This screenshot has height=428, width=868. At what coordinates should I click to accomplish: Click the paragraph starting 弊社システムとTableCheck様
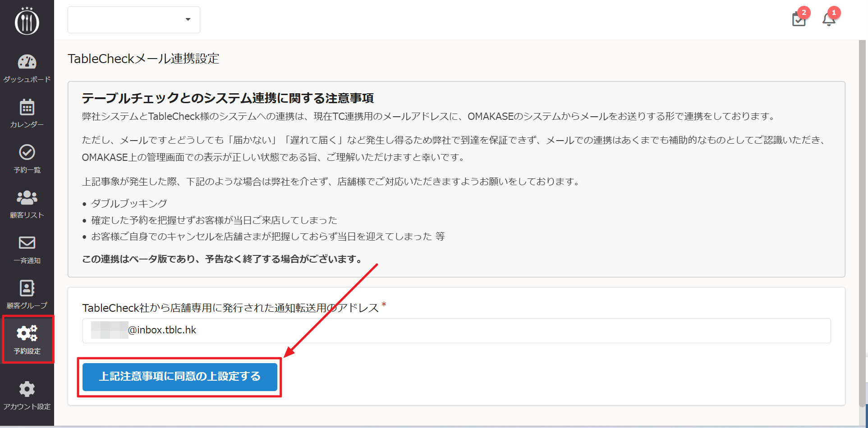(x=428, y=116)
